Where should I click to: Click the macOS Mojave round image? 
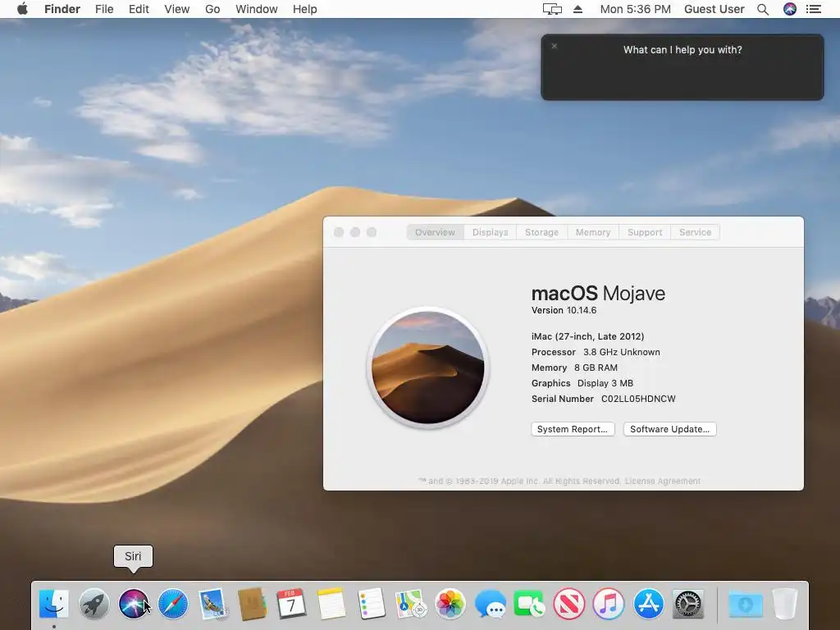pyautogui.click(x=427, y=367)
